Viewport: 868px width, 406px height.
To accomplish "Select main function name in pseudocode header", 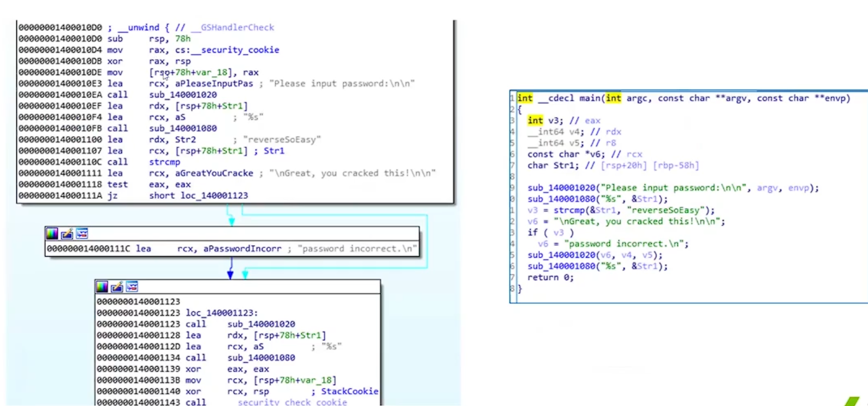I will click(x=590, y=98).
